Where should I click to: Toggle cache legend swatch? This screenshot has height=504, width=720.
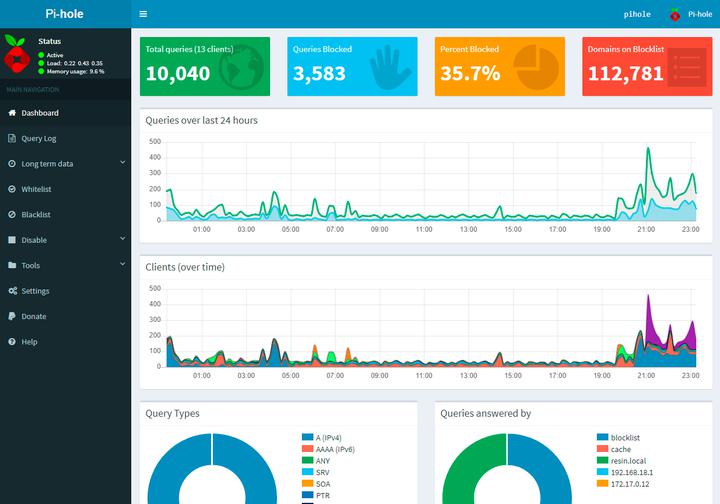click(x=602, y=448)
